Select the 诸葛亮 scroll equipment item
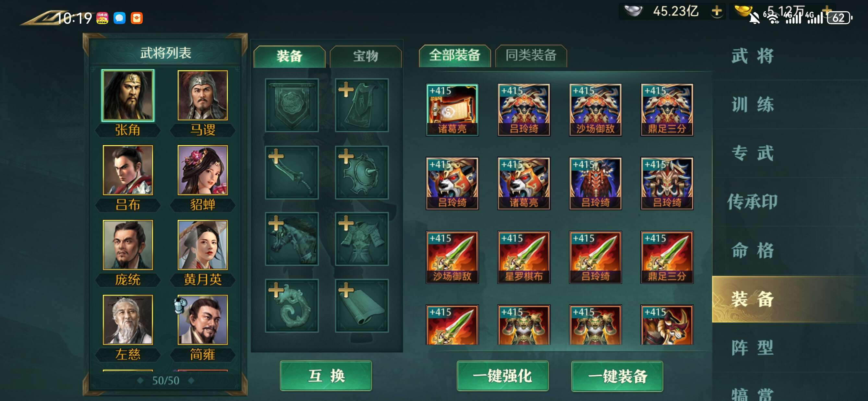Screen dimensions: 868x401 pyautogui.click(x=452, y=110)
